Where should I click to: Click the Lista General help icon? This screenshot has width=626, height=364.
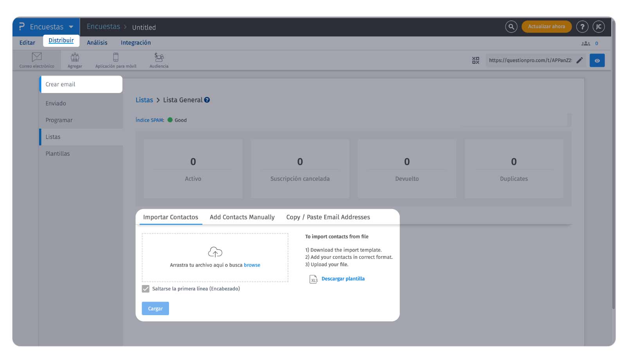click(207, 100)
